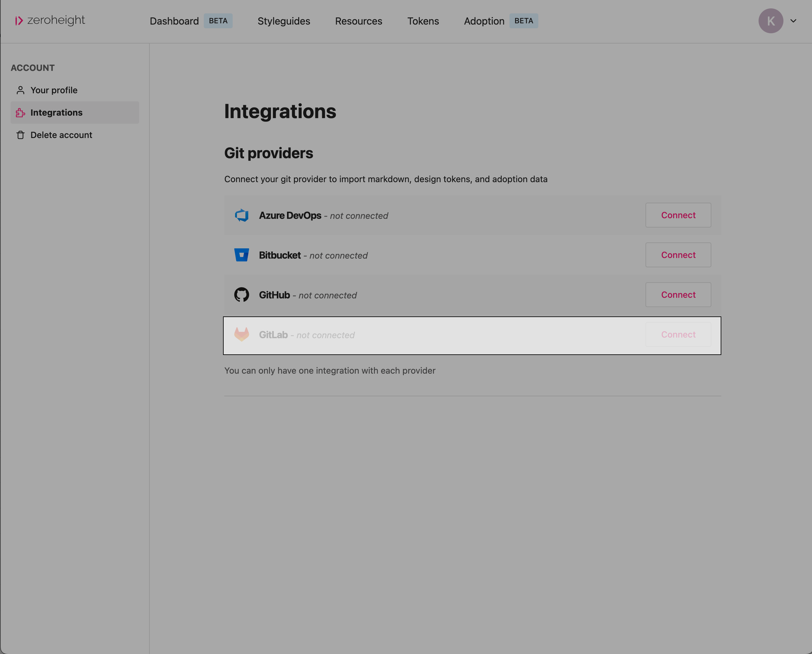This screenshot has height=654, width=812.
Task: Open the Adoption tab
Action: [484, 21]
